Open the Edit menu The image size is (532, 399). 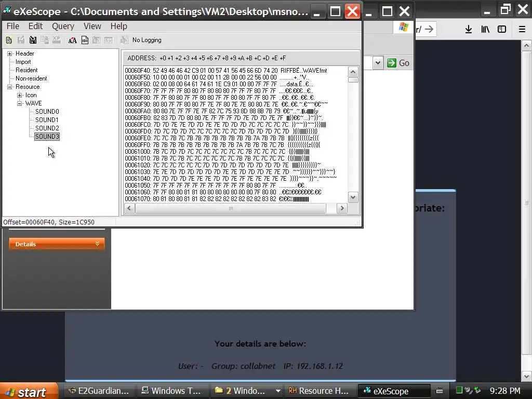(x=35, y=26)
